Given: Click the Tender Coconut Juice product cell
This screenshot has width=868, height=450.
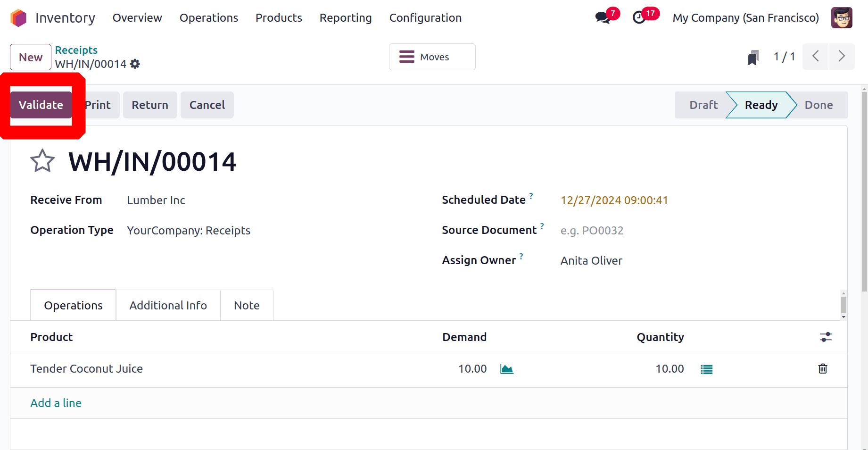Looking at the screenshot, I should tap(87, 368).
